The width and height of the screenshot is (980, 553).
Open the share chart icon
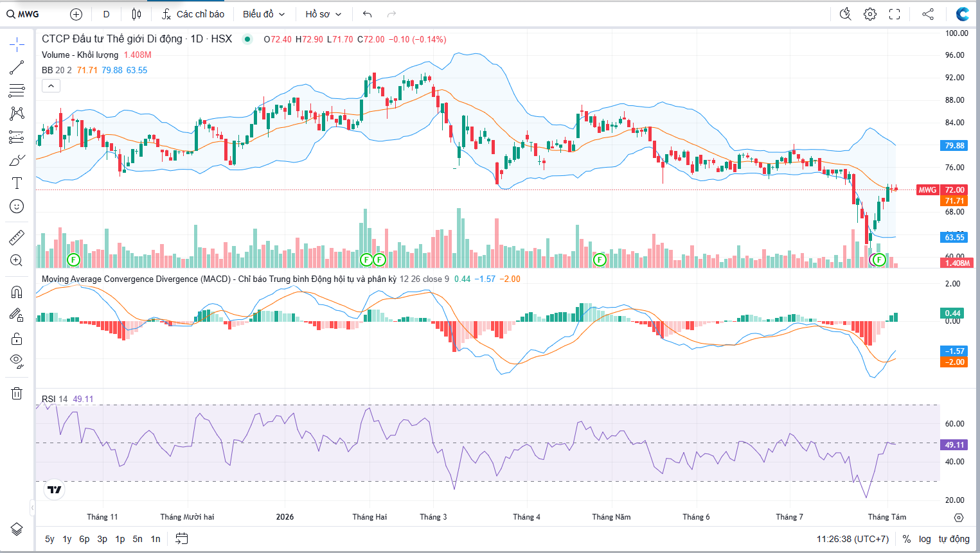coord(928,14)
